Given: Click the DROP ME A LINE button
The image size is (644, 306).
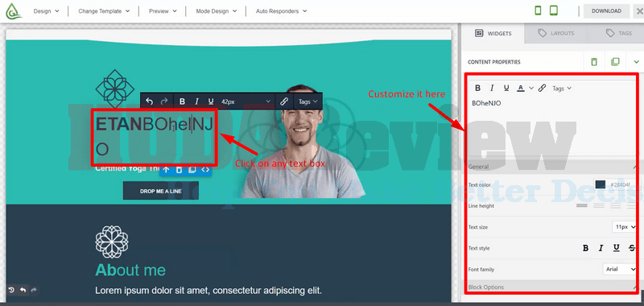Looking at the screenshot, I should 160,191.
